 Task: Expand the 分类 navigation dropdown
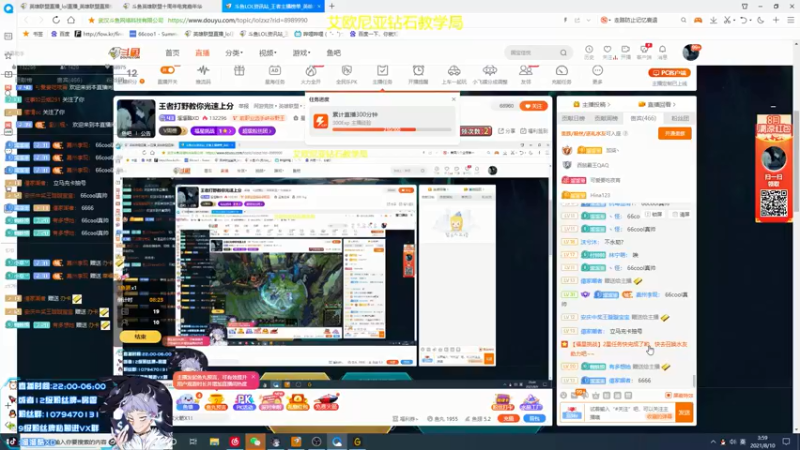point(234,53)
